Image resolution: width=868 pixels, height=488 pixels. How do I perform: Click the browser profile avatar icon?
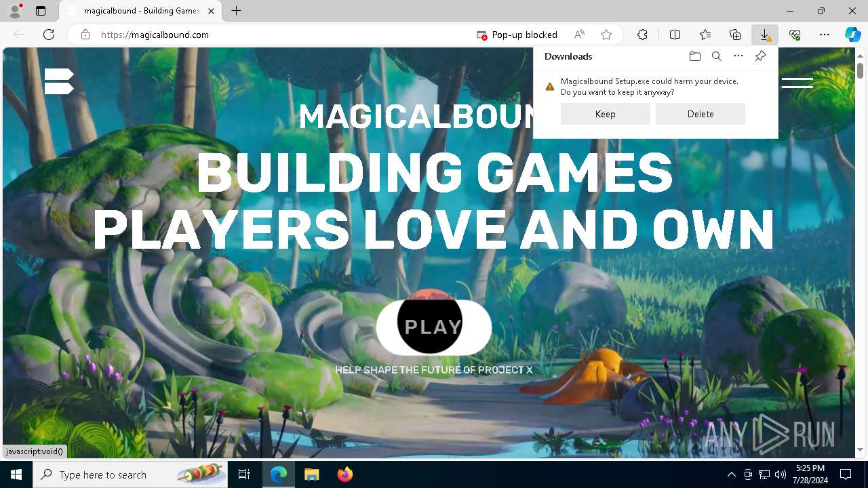[15, 11]
